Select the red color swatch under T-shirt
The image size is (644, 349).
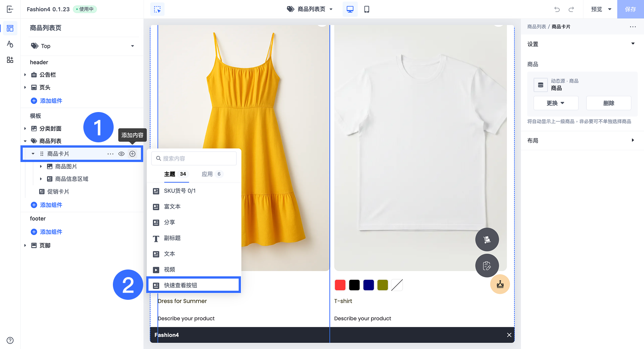(x=340, y=285)
